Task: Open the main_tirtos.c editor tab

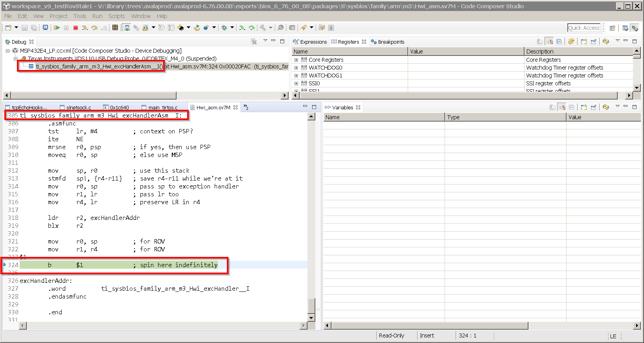Action: point(160,107)
